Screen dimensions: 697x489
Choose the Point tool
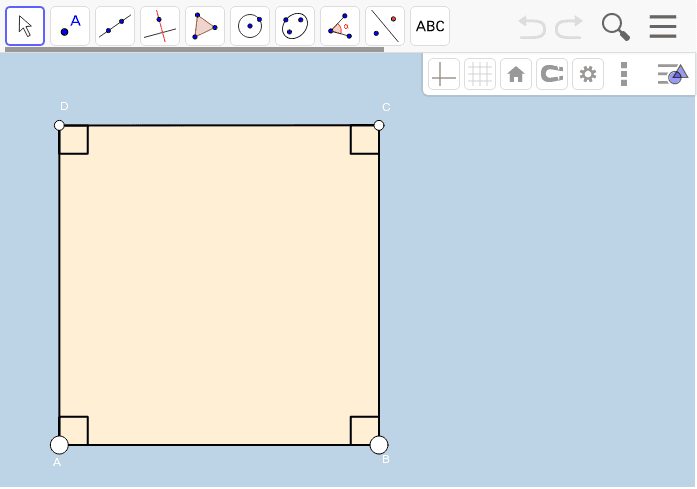[x=70, y=26]
